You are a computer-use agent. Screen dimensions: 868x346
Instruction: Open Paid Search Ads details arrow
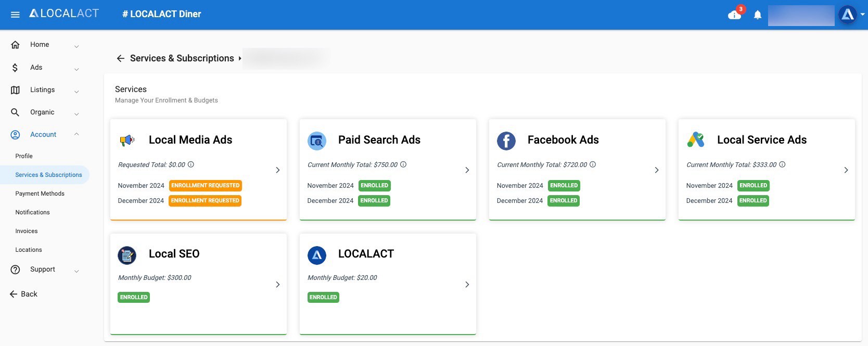[x=467, y=170]
